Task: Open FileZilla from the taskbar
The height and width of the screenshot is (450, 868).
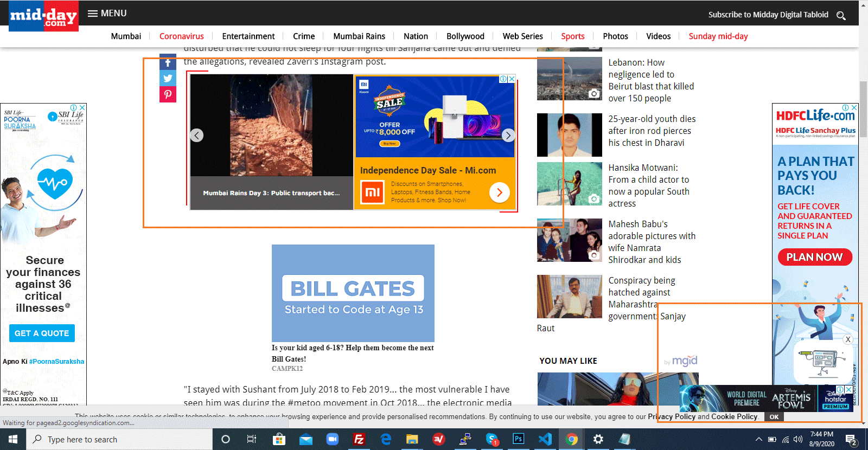Action: (359, 439)
